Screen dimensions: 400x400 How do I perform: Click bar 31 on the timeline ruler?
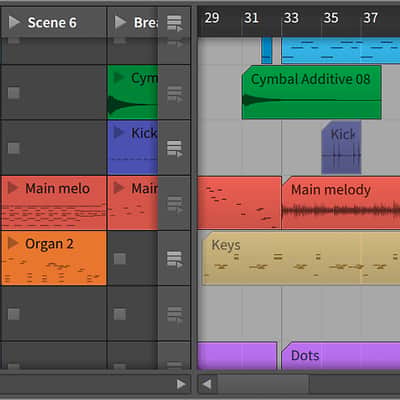tap(251, 18)
